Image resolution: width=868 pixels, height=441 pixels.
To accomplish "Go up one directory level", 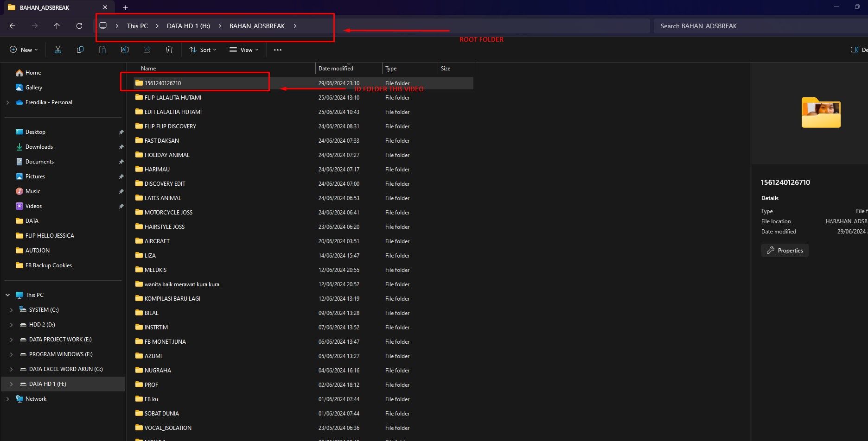I will pyautogui.click(x=57, y=26).
